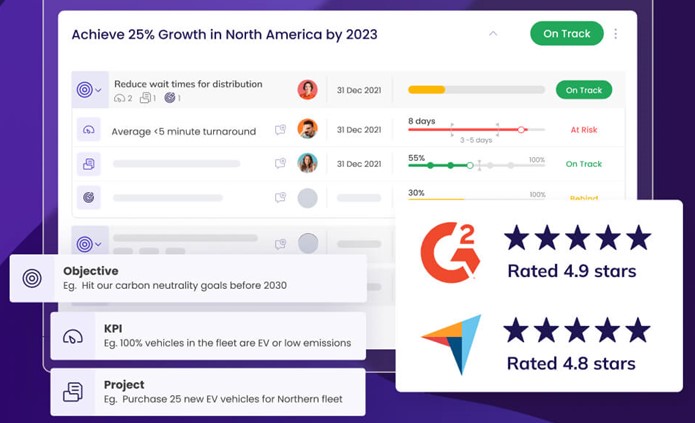The height and width of the screenshot is (423, 695).
Task: Click '31 Dec 2021' date on the 'Reduce wait times' row
Action: (x=359, y=90)
